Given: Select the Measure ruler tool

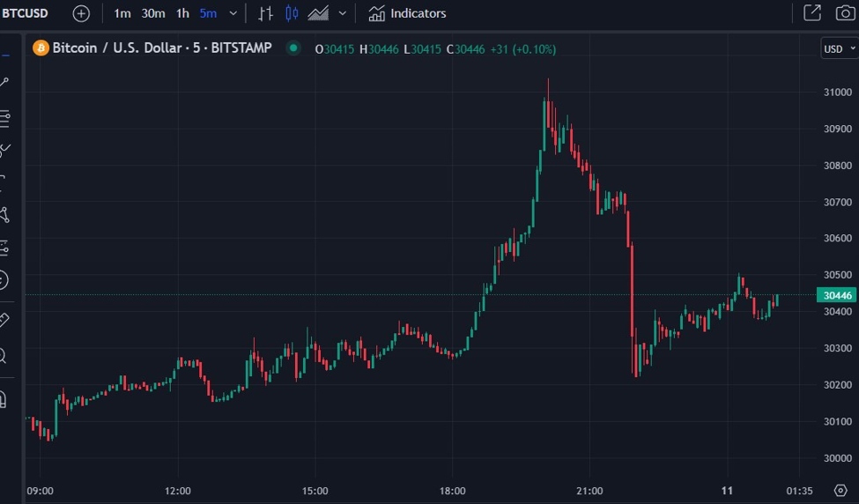Looking at the screenshot, I should point(4,319).
